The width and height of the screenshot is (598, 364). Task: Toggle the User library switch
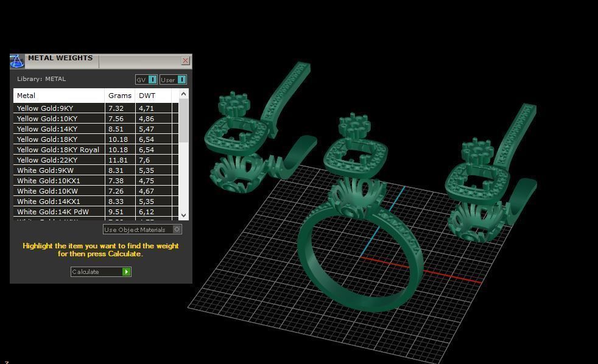tap(173, 80)
